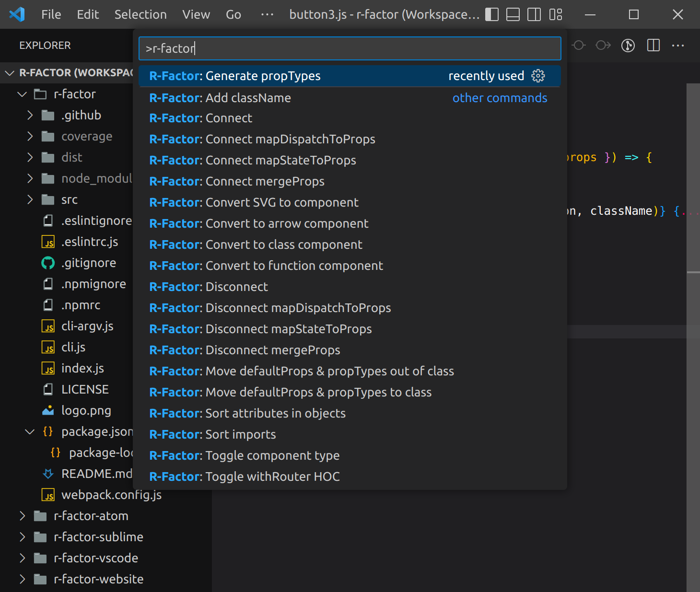Expand the src folder chevron
The width and height of the screenshot is (700, 592).
click(x=30, y=199)
